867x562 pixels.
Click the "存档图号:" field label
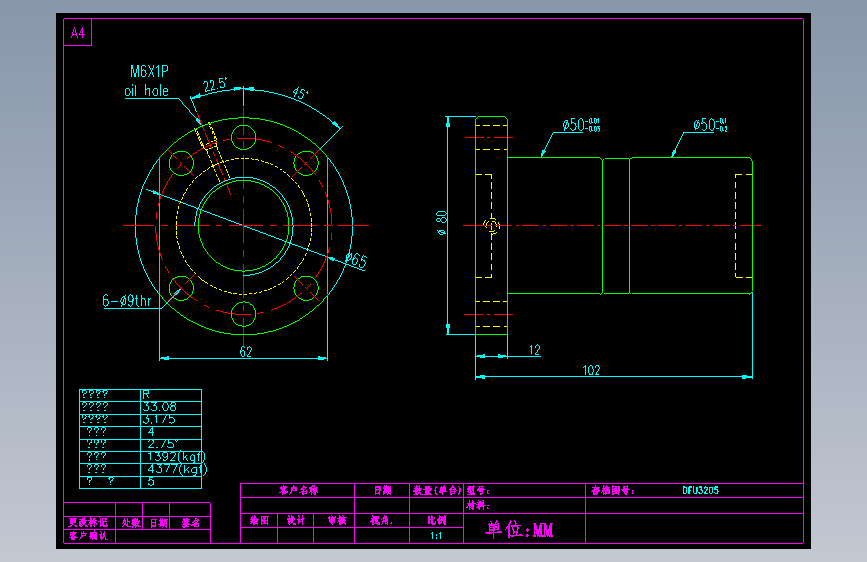[x=613, y=490]
